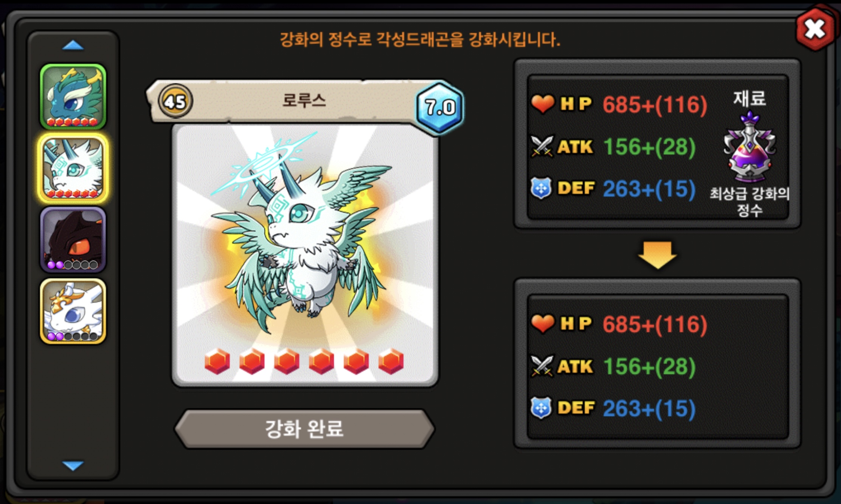841x504 pixels.
Task: Close the enhancement window with red X
Action: click(815, 29)
